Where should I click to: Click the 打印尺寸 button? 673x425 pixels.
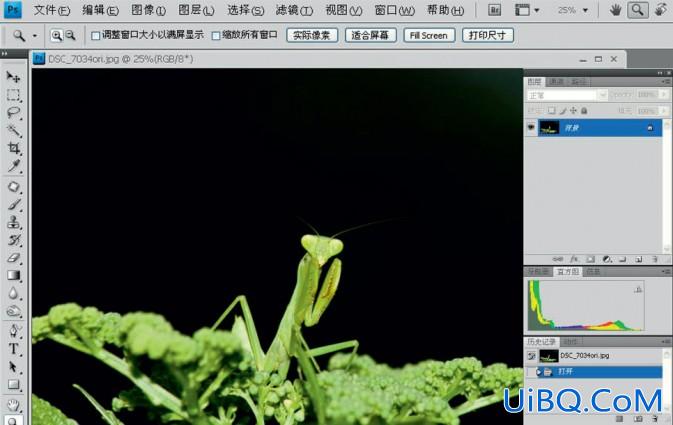pyautogui.click(x=487, y=36)
